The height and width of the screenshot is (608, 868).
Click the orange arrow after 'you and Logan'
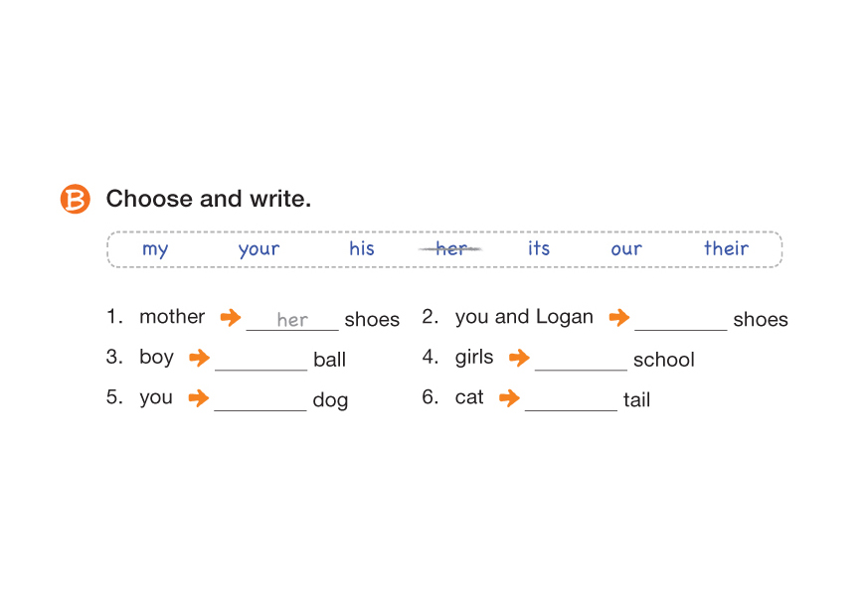(x=619, y=318)
